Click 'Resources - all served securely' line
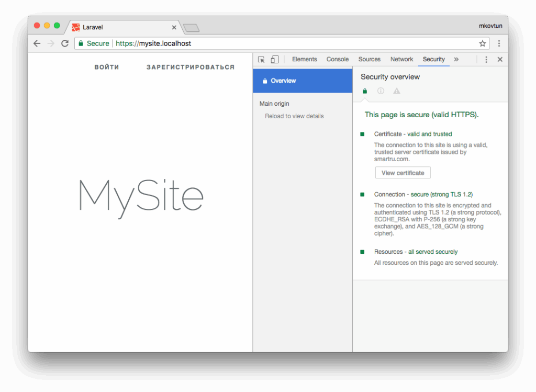The height and width of the screenshot is (392, 536). point(416,252)
